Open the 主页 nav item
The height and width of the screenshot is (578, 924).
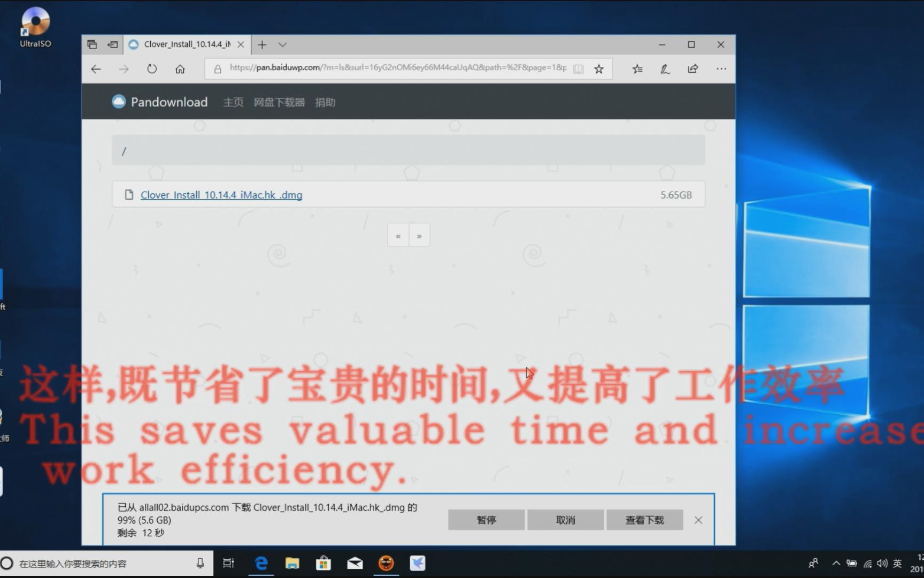pyautogui.click(x=233, y=102)
